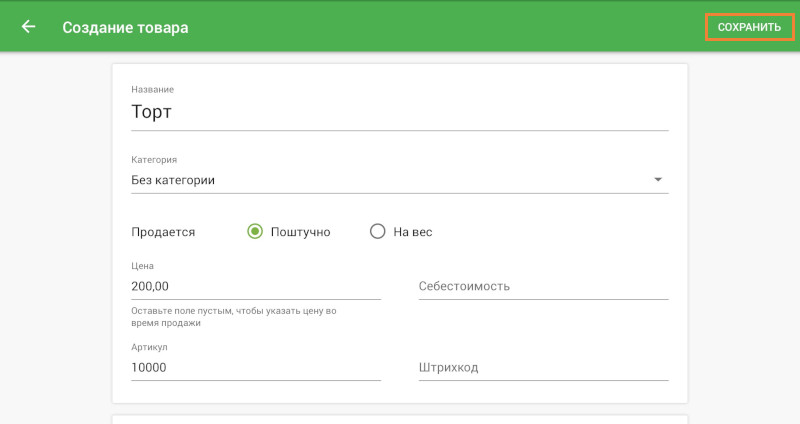The image size is (800, 424).
Task: Click the Создание товара header title
Action: [x=125, y=27]
